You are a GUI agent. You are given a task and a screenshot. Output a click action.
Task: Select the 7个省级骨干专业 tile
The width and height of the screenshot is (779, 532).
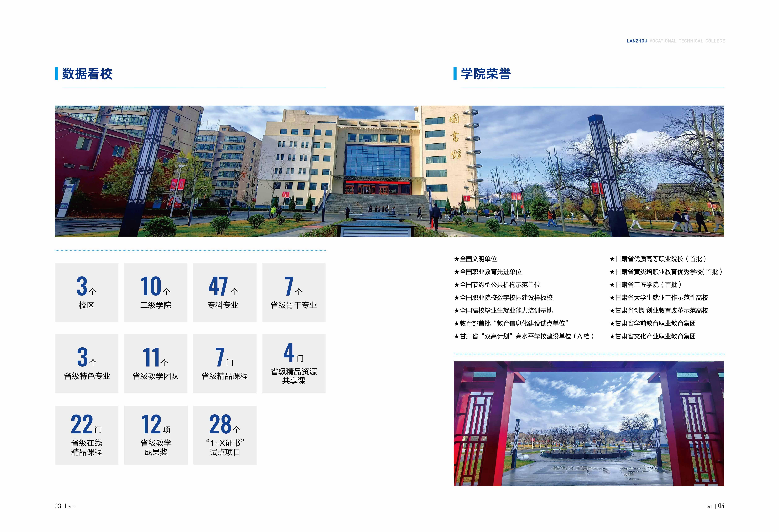[x=294, y=292]
